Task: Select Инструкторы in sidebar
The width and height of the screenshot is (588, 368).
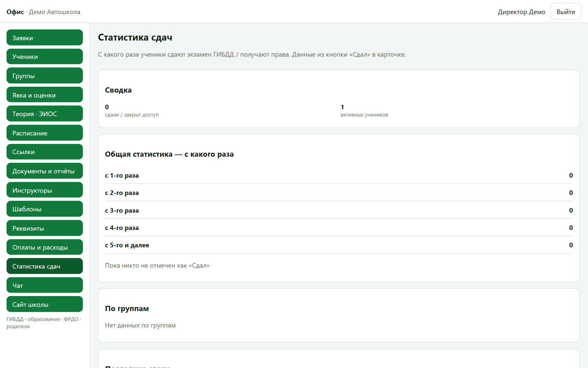Action: click(x=45, y=190)
